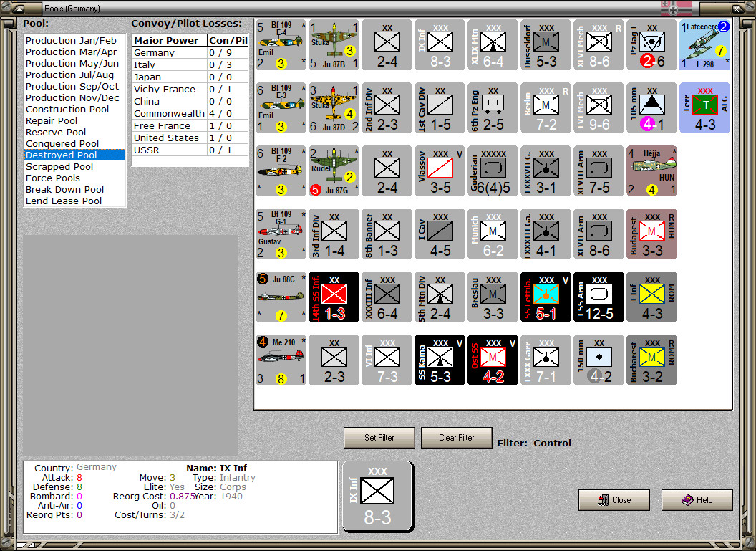Switch to the Reserve Pool
Viewport: 756px width, 551px height.
click(74, 133)
